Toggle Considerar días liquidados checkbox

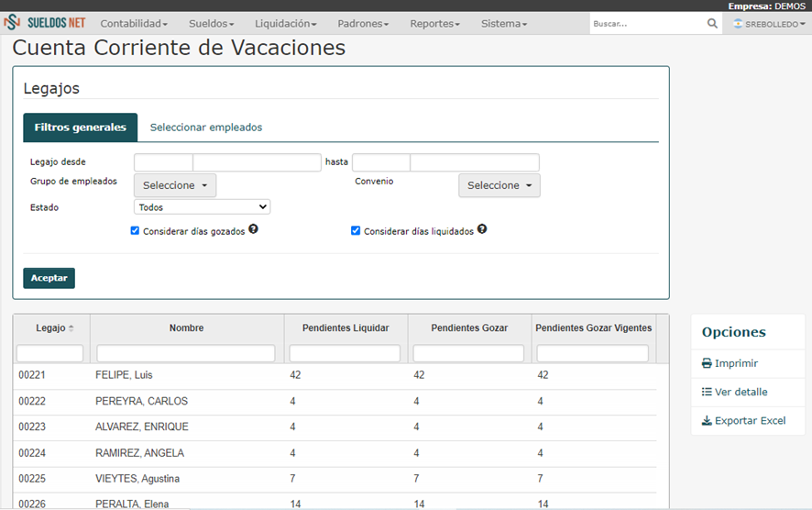click(x=356, y=230)
